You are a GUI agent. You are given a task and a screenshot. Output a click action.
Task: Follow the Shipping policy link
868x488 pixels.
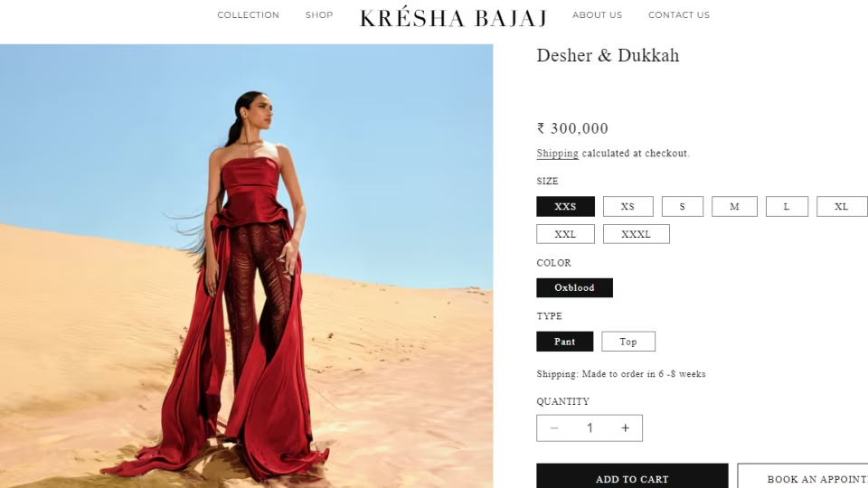558,154
